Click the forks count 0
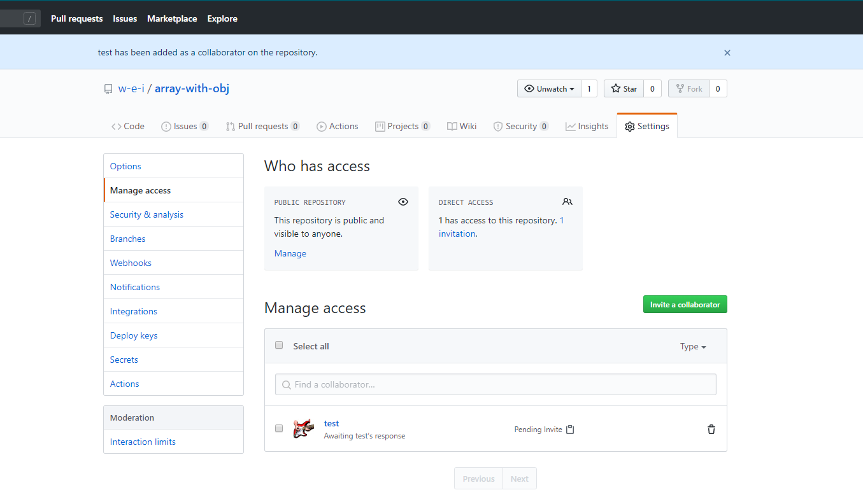 coord(718,89)
